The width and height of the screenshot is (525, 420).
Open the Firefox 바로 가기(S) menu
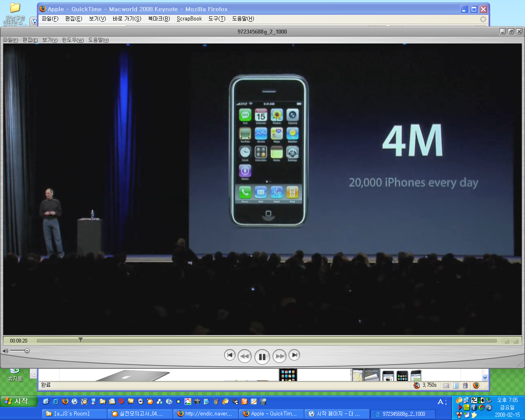(127, 18)
